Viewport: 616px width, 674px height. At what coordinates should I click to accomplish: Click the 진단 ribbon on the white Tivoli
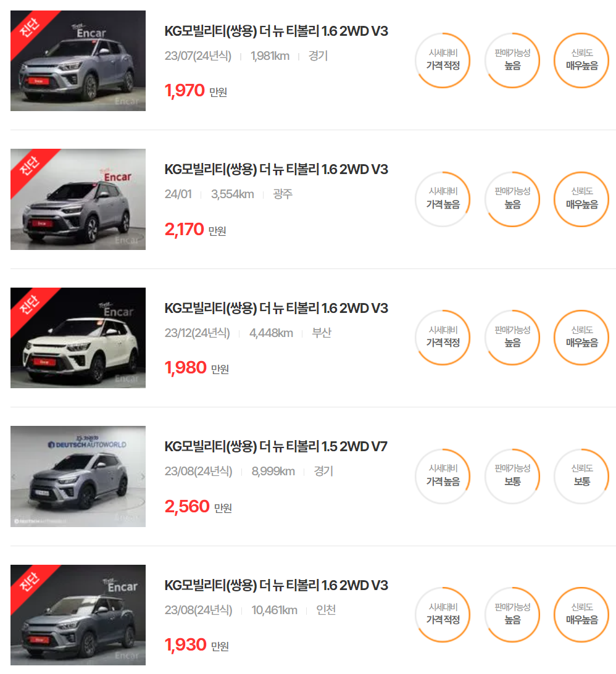(x=30, y=306)
